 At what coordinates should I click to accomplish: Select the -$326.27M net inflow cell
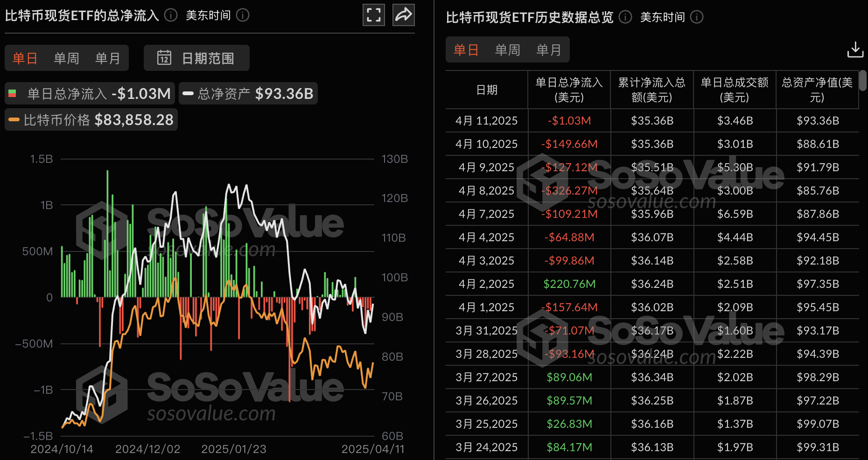coord(569,191)
